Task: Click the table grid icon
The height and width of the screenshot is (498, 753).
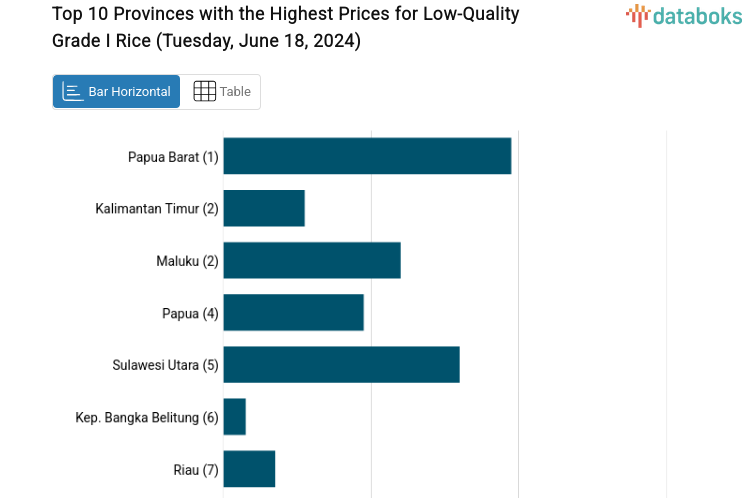Action: click(204, 92)
